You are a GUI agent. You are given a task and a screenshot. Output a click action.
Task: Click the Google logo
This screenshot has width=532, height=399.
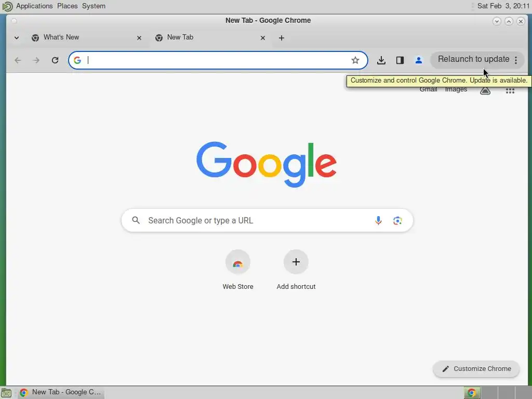267,165
